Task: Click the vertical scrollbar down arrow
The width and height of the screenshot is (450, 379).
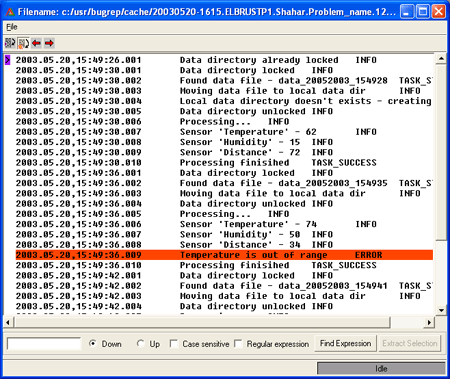Action: coord(441,310)
